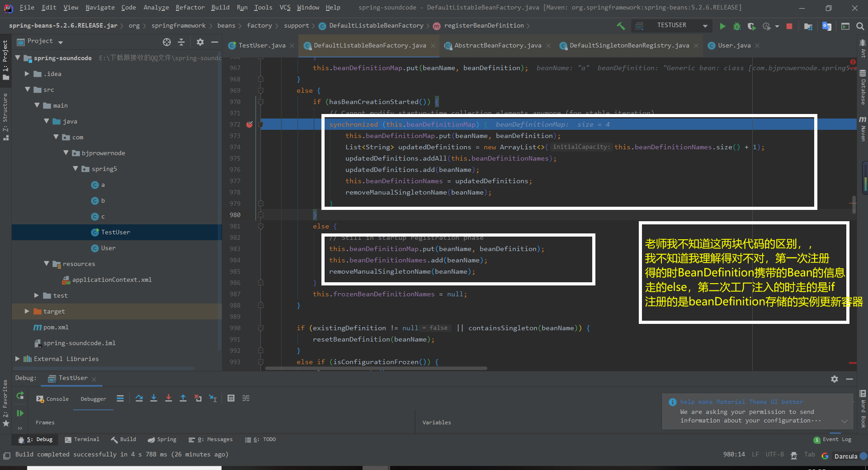
Task: Stop the running process red square
Action: (x=789, y=26)
